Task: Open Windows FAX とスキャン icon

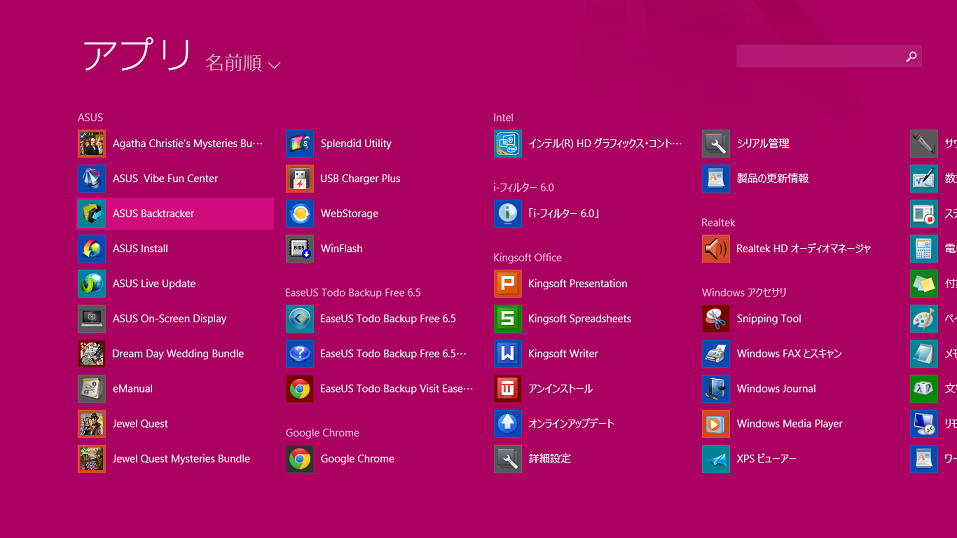Action: point(716,354)
